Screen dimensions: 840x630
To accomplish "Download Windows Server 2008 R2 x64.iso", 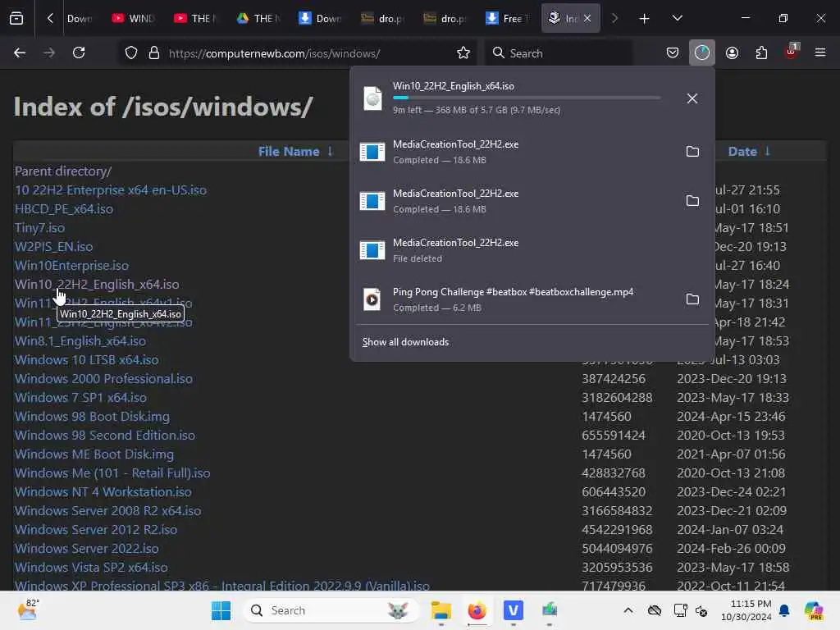I will coord(108,510).
